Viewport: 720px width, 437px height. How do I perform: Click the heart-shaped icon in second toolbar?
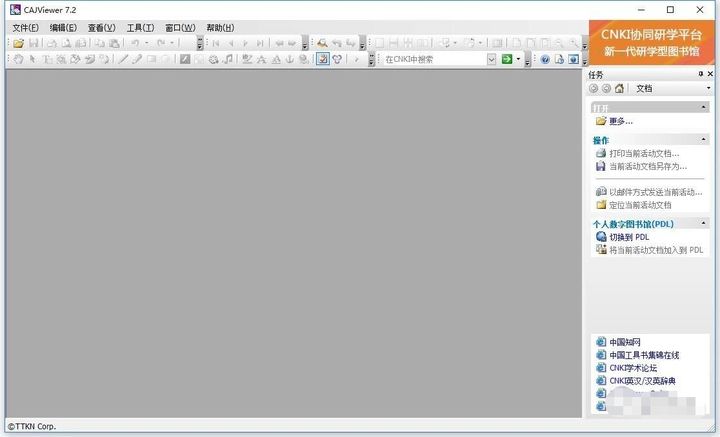(337, 59)
